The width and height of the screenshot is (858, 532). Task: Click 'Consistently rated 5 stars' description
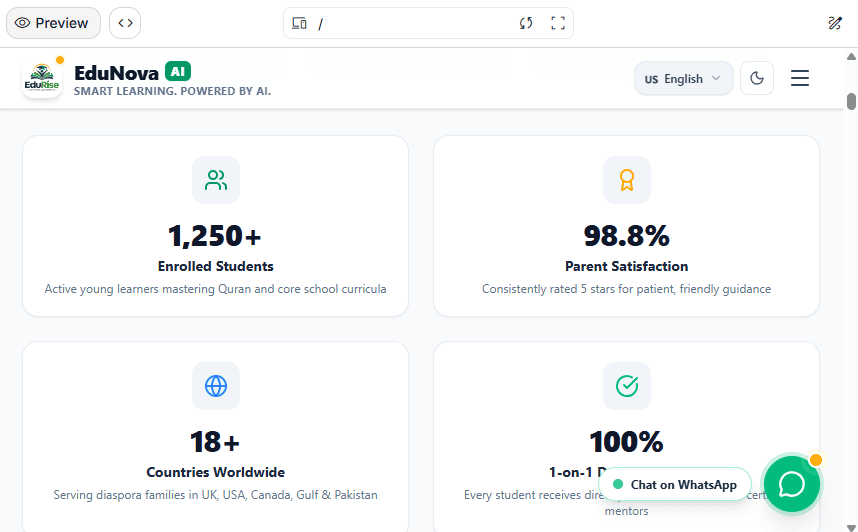click(627, 289)
